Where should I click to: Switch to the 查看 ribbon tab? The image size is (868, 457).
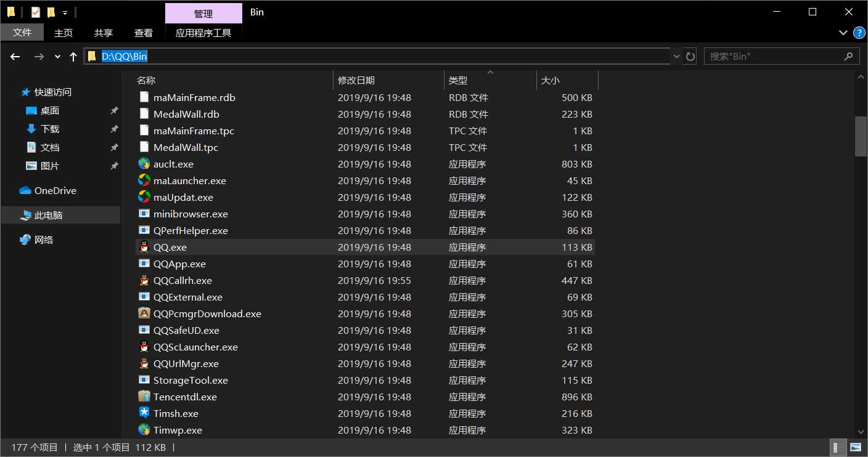(144, 33)
